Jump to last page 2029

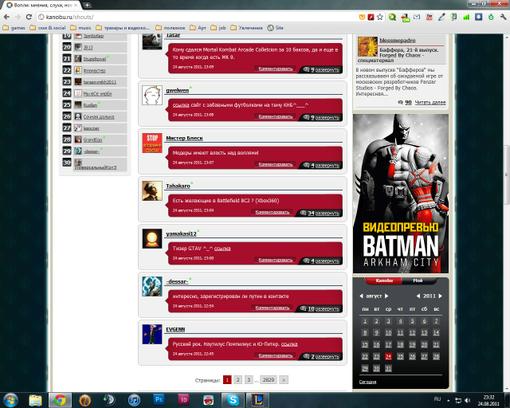[x=268, y=380]
